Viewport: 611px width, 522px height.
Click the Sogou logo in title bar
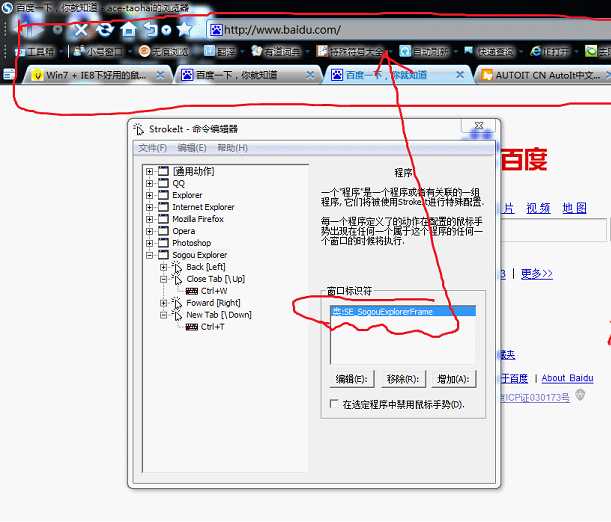point(7,8)
